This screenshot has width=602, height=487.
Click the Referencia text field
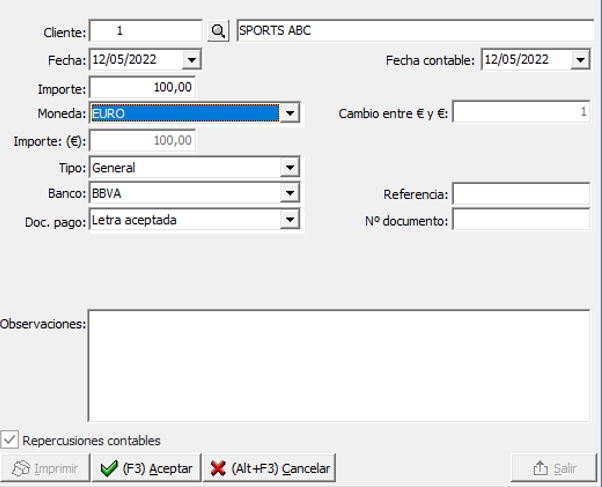(x=521, y=194)
